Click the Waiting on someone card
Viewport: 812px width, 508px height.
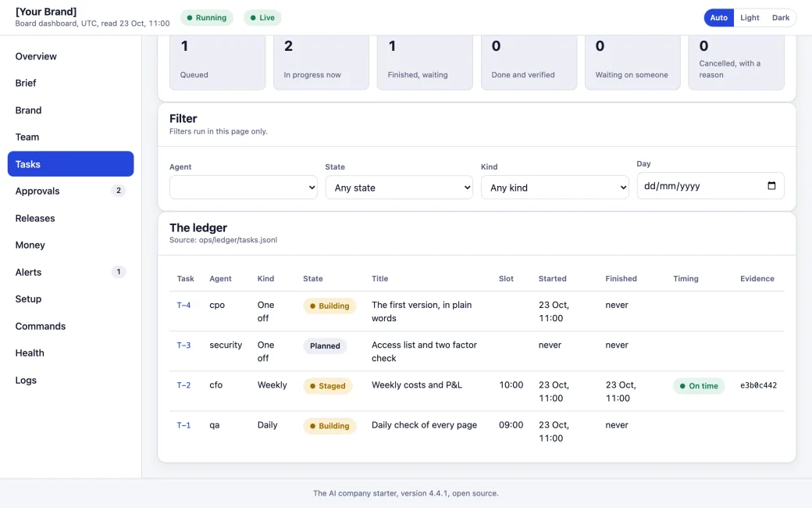632,61
